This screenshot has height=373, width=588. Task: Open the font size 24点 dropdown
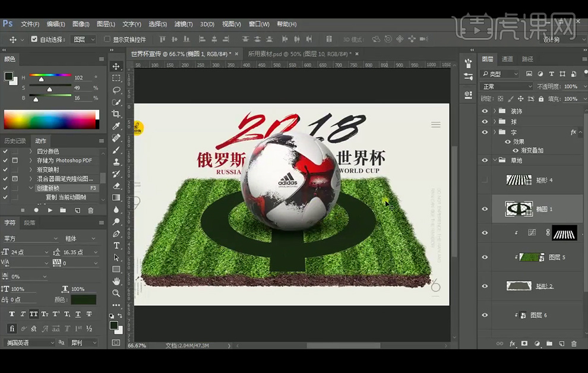coord(29,252)
